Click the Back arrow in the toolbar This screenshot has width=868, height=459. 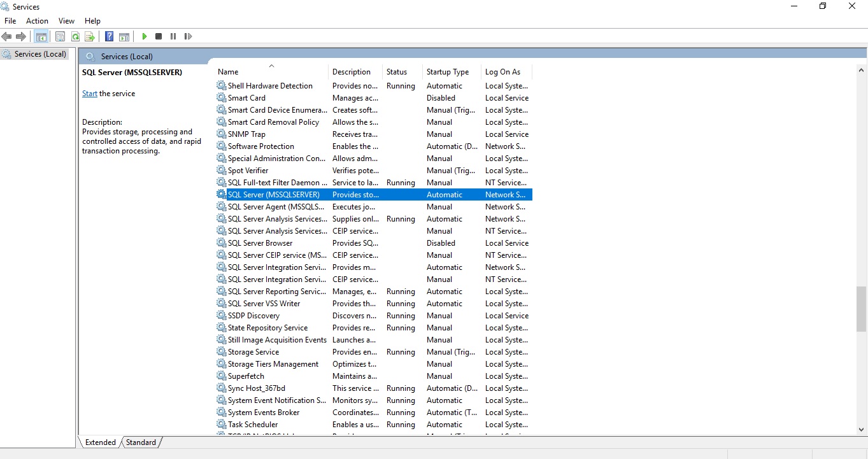coord(7,36)
